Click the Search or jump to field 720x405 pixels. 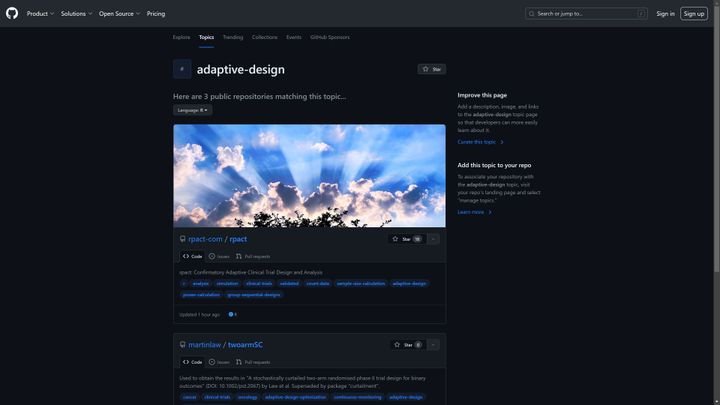(586, 14)
